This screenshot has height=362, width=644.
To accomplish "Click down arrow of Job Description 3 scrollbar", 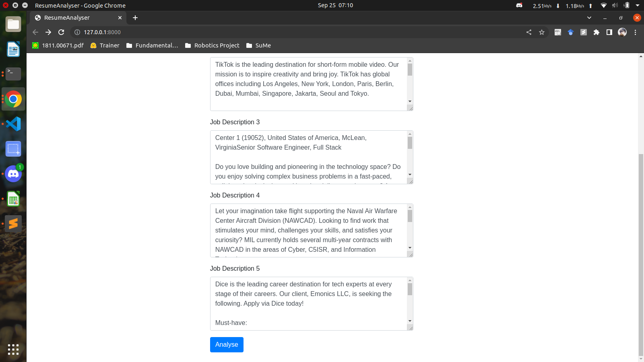I will click(410, 175).
